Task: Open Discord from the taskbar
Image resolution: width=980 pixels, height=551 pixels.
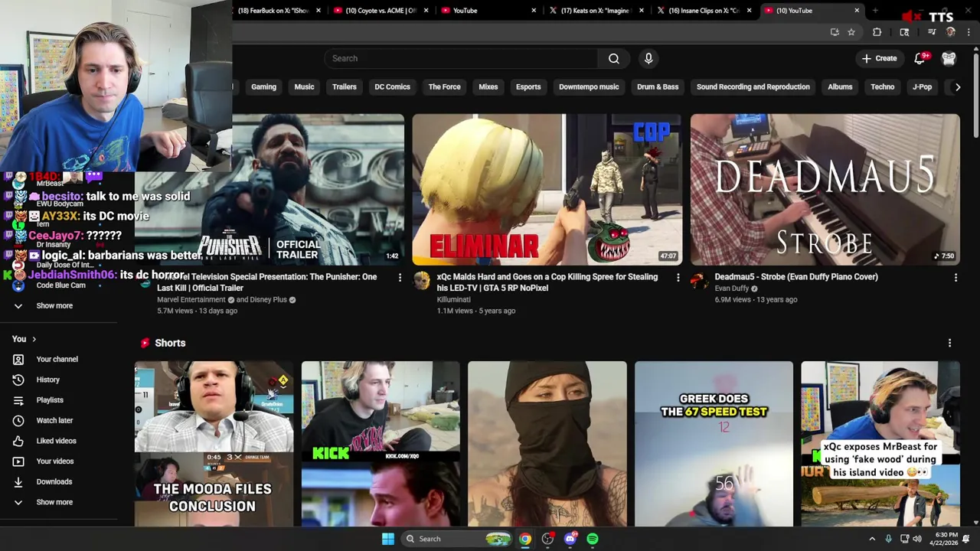Action: pyautogui.click(x=570, y=539)
